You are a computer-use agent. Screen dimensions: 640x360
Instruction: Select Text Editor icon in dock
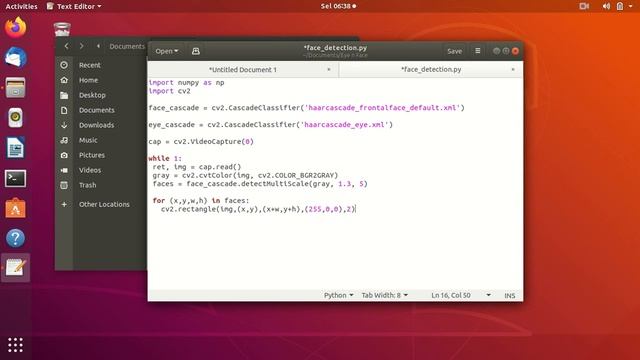coord(16,268)
